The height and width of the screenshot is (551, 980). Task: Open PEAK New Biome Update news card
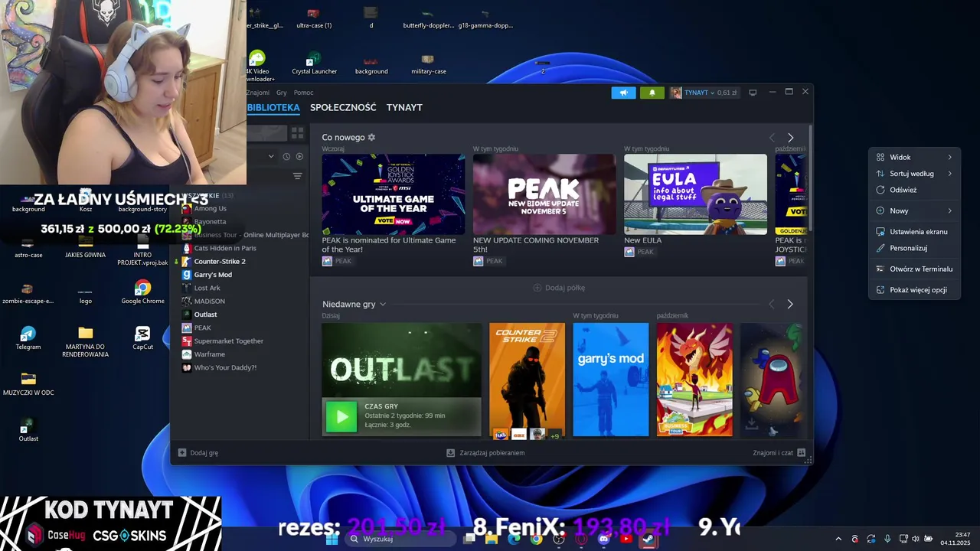click(544, 194)
